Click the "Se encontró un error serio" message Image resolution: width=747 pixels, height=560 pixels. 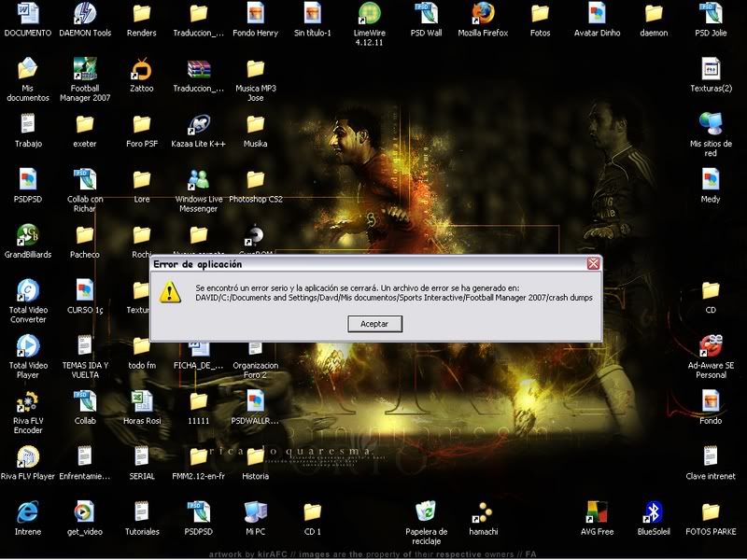(x=358, y=288)
